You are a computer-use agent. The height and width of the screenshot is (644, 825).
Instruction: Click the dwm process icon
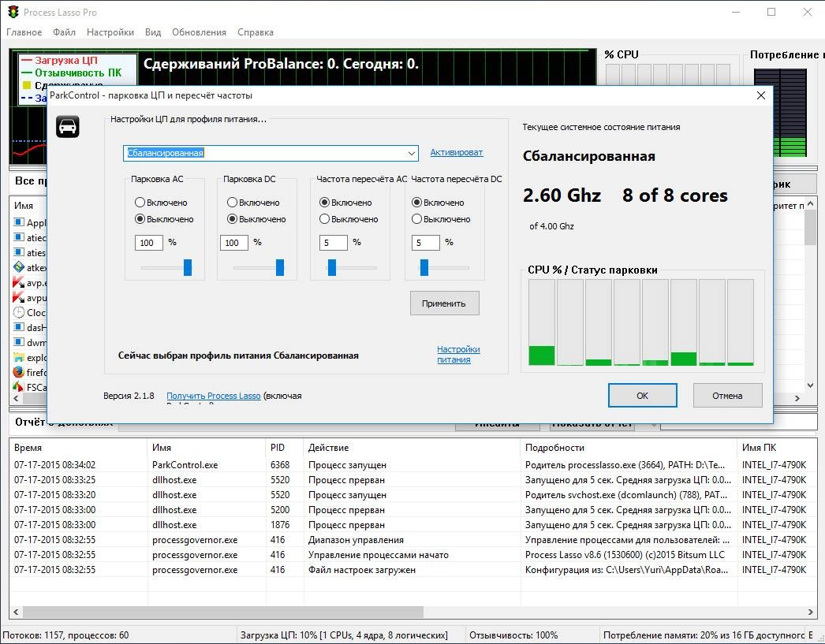click(18, 342)
